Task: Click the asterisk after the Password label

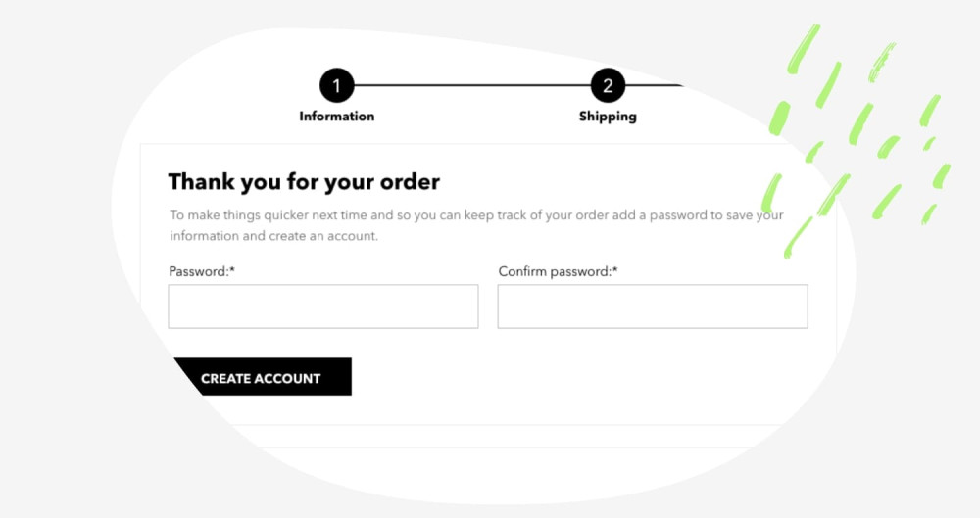Action: tap(232, 269)
